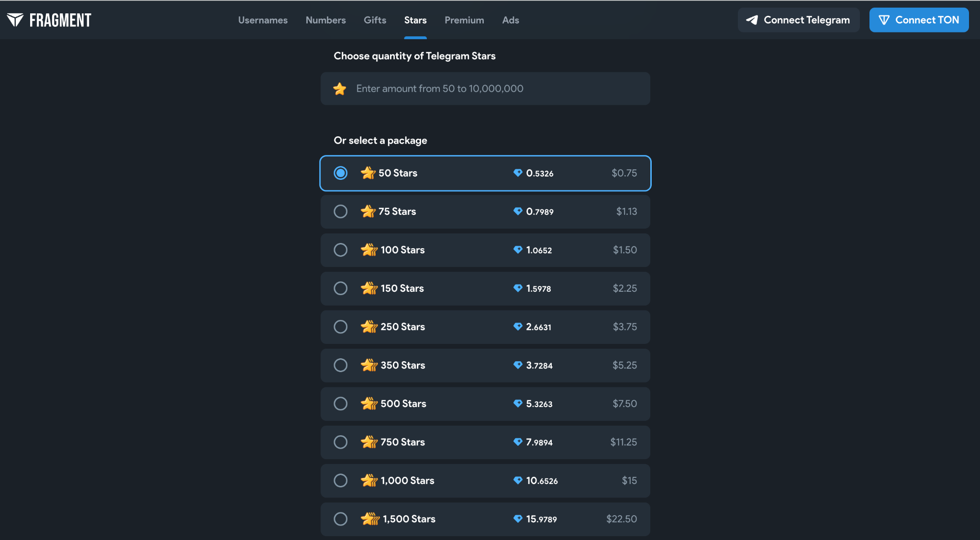980x540 pixels.
Task: Click the $15 price text
Action: tap(629, 480)
